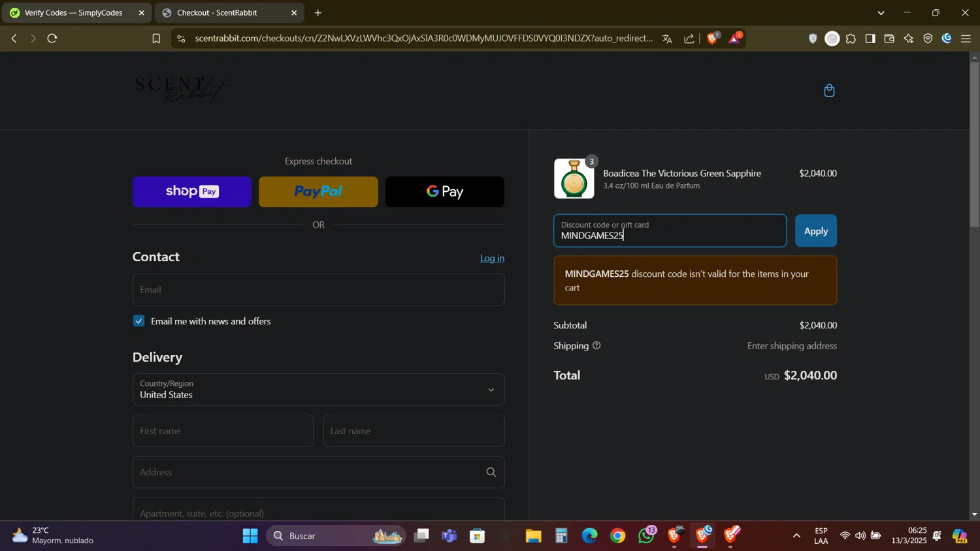Open the Brave VPN shield icon
980x551 pixels.
coord(928,39)
